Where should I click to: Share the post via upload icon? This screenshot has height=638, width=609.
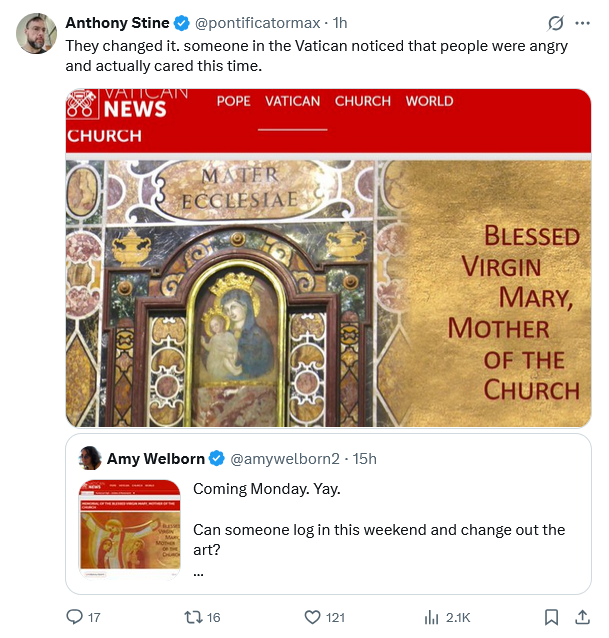(x=583, y=617)
